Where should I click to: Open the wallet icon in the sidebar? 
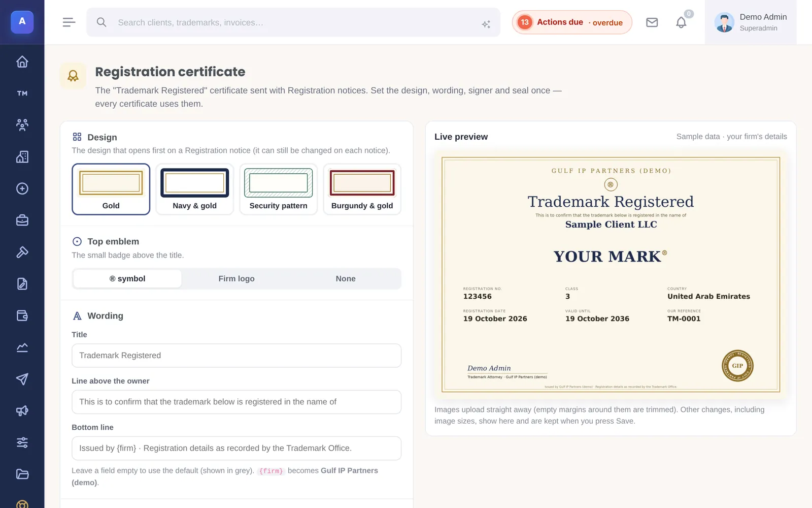(22, 315)
